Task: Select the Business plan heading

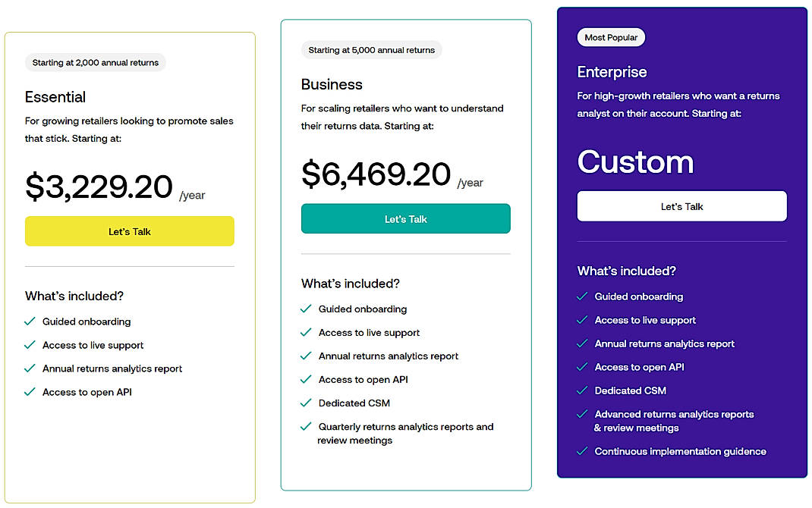Action: point(331,84)
